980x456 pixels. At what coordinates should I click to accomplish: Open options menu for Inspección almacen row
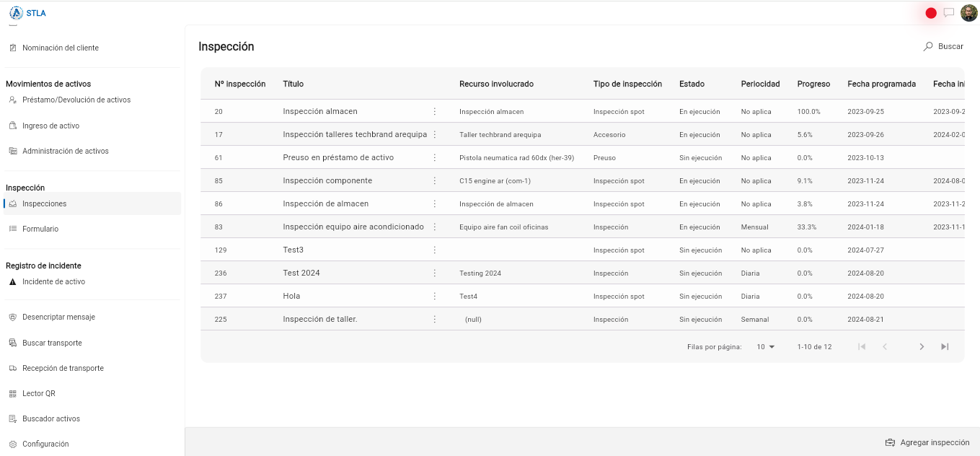pos(434,111)
